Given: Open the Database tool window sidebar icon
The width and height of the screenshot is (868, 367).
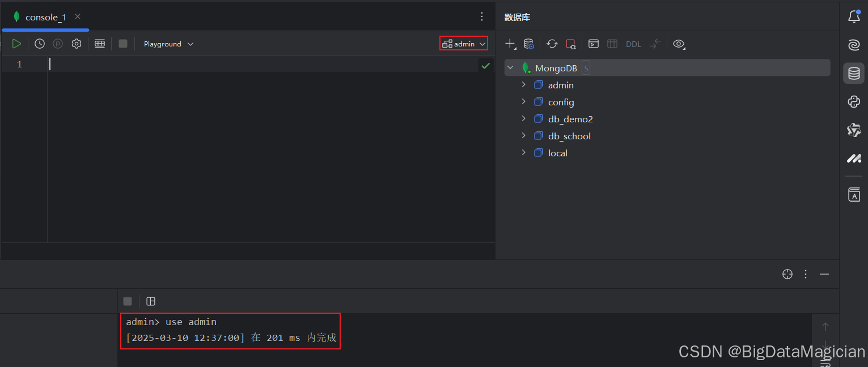Looking at the screenshot, I should (854, 73).
